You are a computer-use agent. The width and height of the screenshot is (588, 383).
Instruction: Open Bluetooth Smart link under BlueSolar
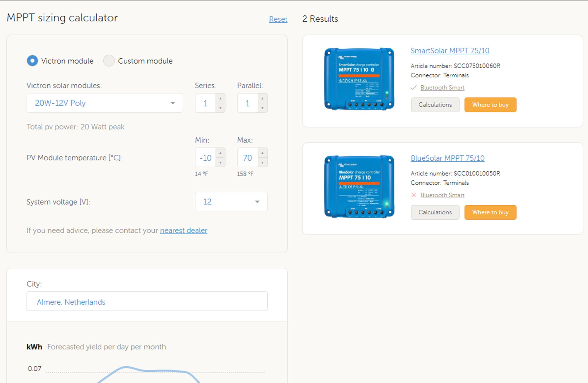point(442,195)
